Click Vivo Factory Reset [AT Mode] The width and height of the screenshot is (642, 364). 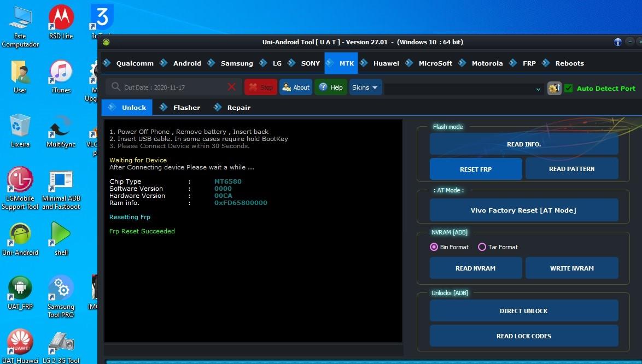coord(524,210)
